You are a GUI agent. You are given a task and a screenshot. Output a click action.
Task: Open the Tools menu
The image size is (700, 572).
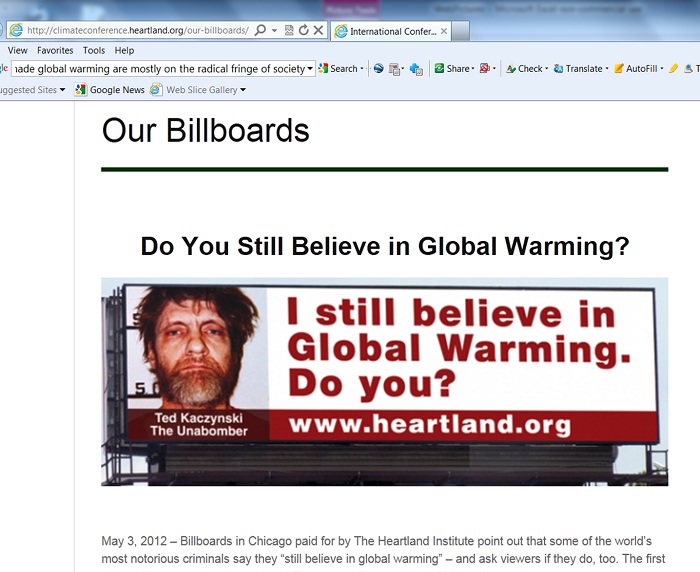[94, 50]
